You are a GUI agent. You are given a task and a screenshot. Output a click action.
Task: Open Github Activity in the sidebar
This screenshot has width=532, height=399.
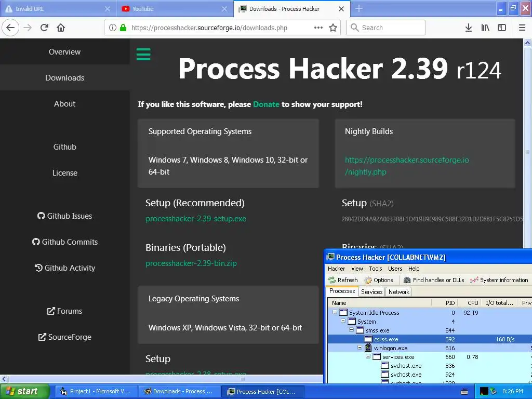64,268
